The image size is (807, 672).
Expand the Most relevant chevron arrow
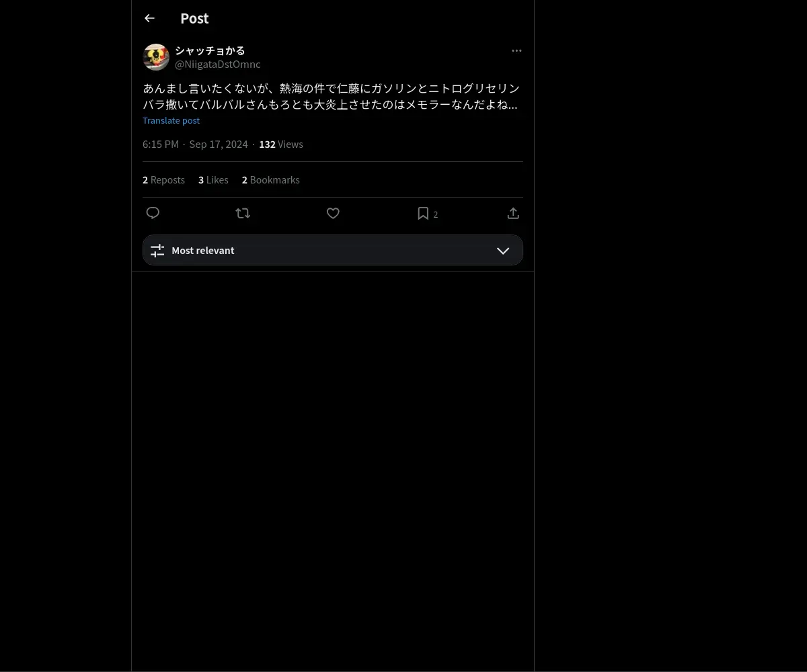503,251
